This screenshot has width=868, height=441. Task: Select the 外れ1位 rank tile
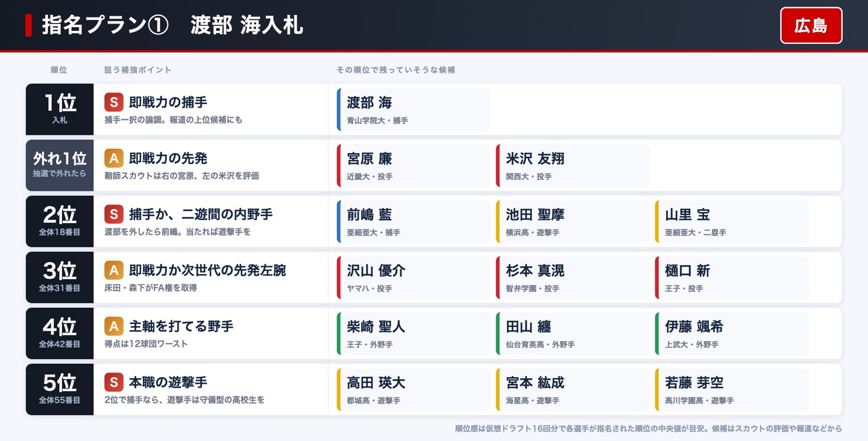pyautogui.click(x=60, y=166)
